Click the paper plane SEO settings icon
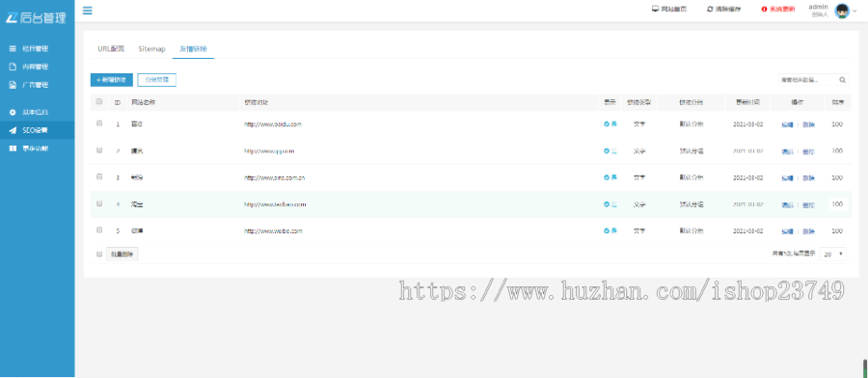Image resolution: width=868 pixels, height=378 pixels. (13, 130)
